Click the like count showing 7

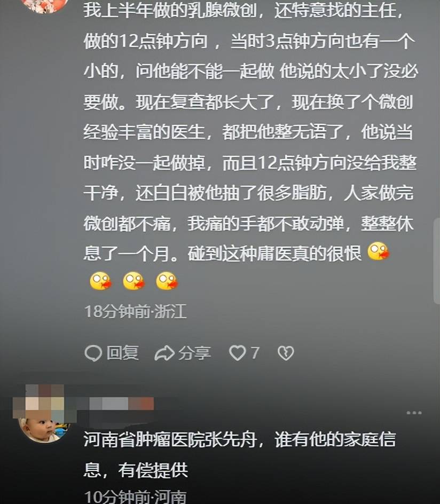[255, 353]
